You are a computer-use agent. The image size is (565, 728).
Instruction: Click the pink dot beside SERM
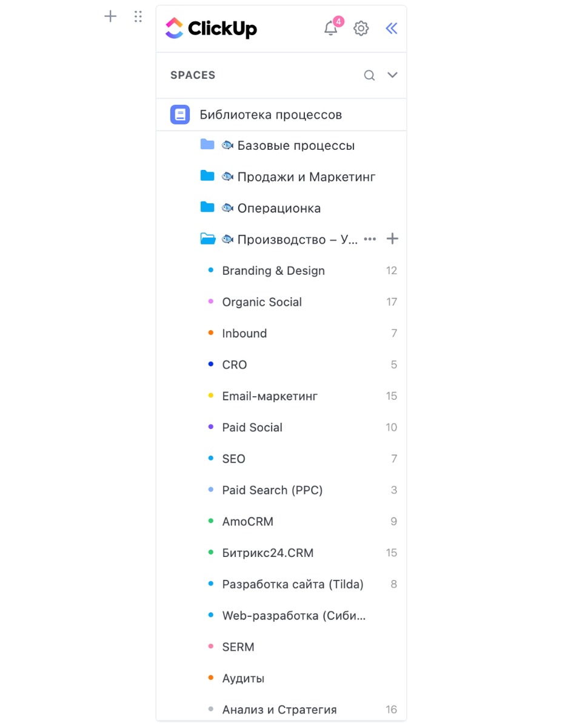211,647
